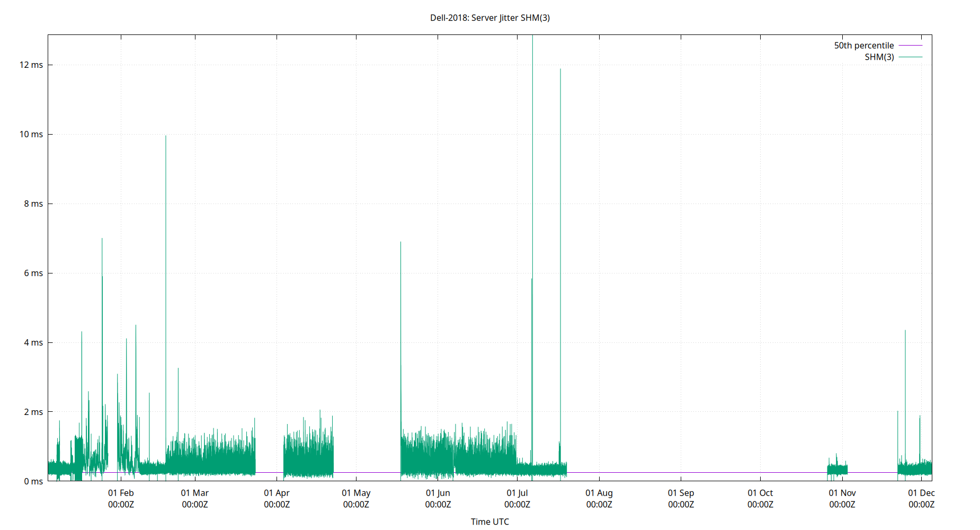The image size is (980, 530).
Task: Select the SHM(3) legend entry
Action: pos(879,57)
